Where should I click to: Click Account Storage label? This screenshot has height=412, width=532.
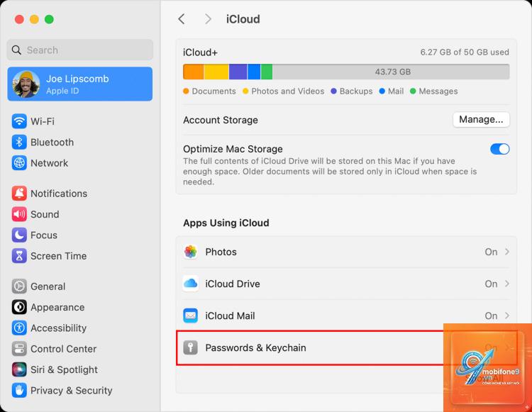[x=221, y=120]
